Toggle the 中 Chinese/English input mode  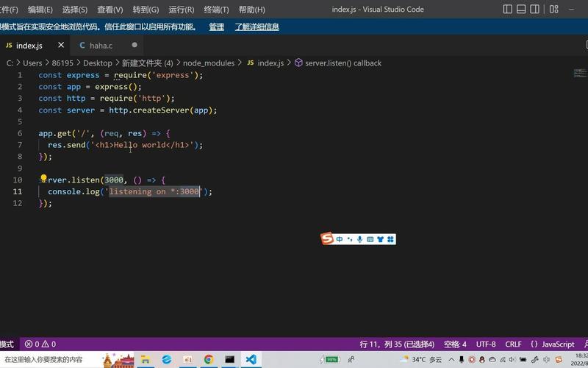click(340, 239)
